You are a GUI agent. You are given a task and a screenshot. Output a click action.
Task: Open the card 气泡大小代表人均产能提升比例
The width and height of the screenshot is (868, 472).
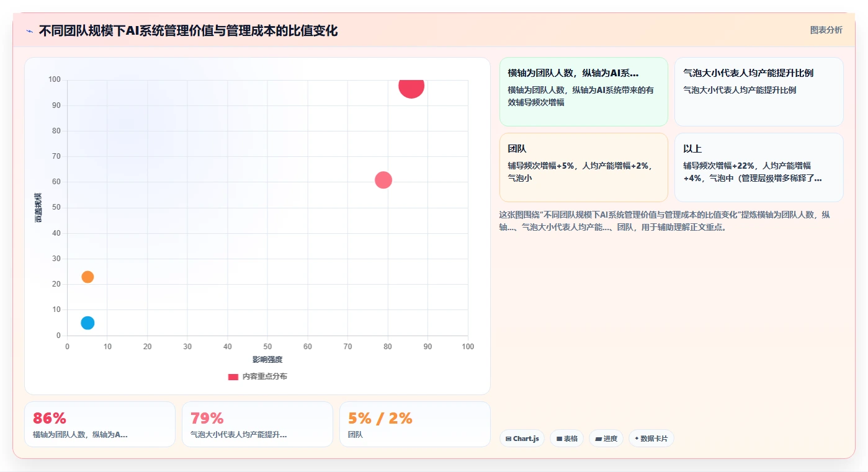click(x=759, y=92)
